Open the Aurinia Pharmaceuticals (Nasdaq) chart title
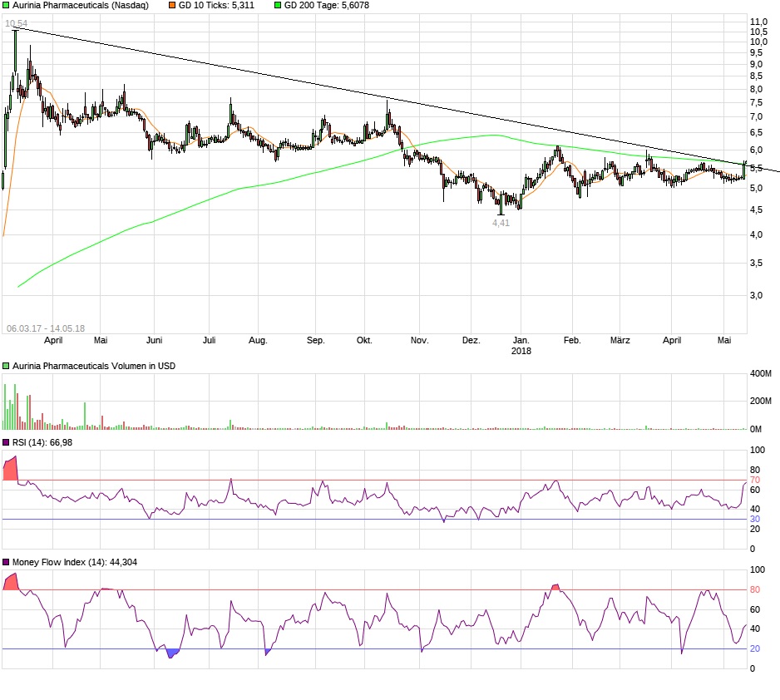Viewport: 780px width, 700px height. click(x=79, y=6)
